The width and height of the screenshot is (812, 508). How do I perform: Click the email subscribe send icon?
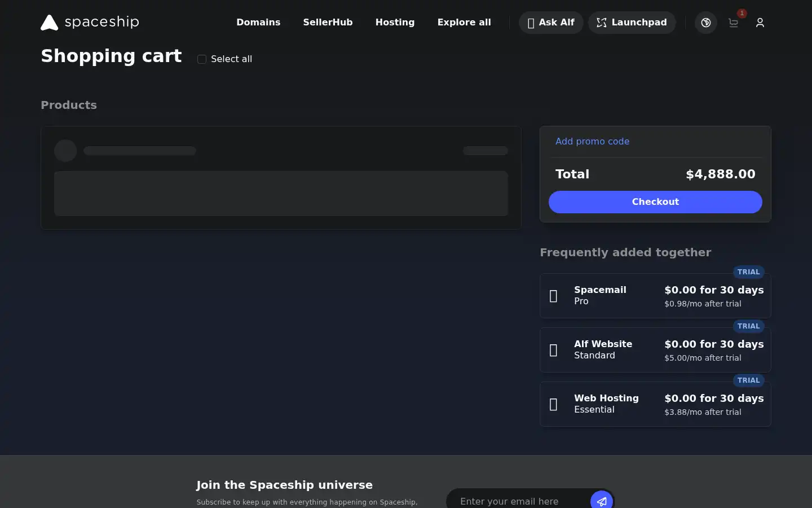(602, 501)
